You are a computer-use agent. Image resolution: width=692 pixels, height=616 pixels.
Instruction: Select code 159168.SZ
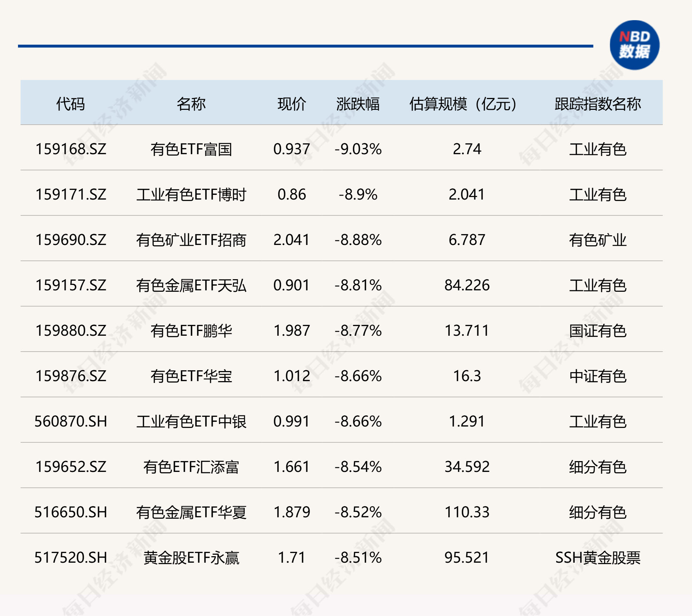click(71, 149)
